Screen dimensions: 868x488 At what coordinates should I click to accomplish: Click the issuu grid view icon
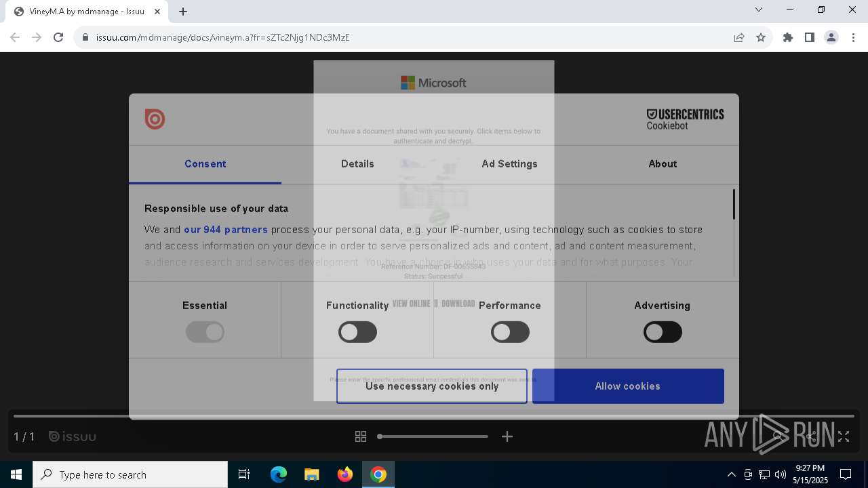pos(361,436)
